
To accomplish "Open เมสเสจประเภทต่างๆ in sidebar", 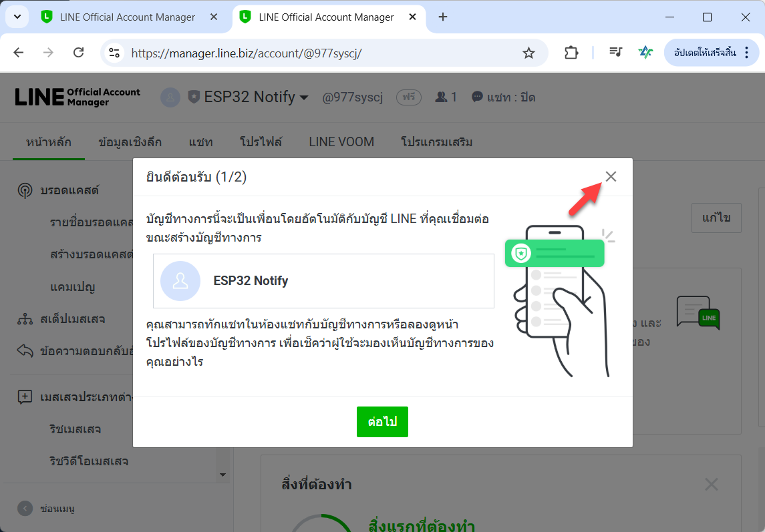I will (86, 397).
